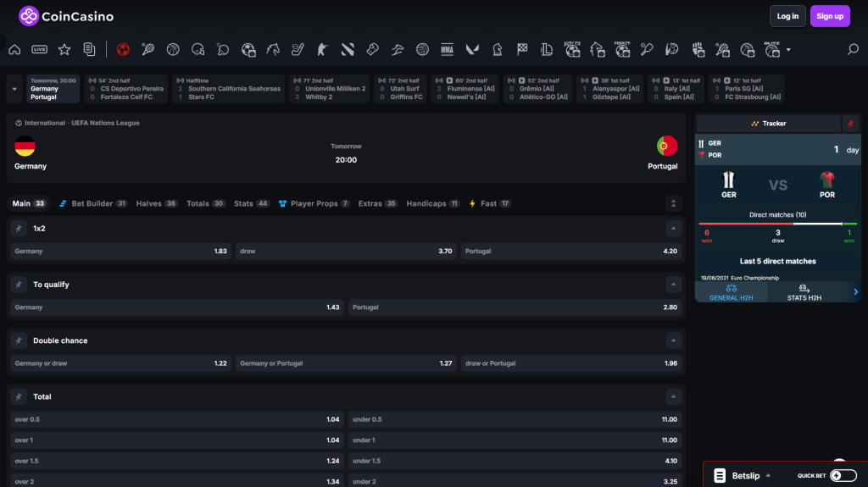Select over 1.5 goals at 1.24
Viewport: 868px width, 487px height.
(x=177, y=461)
